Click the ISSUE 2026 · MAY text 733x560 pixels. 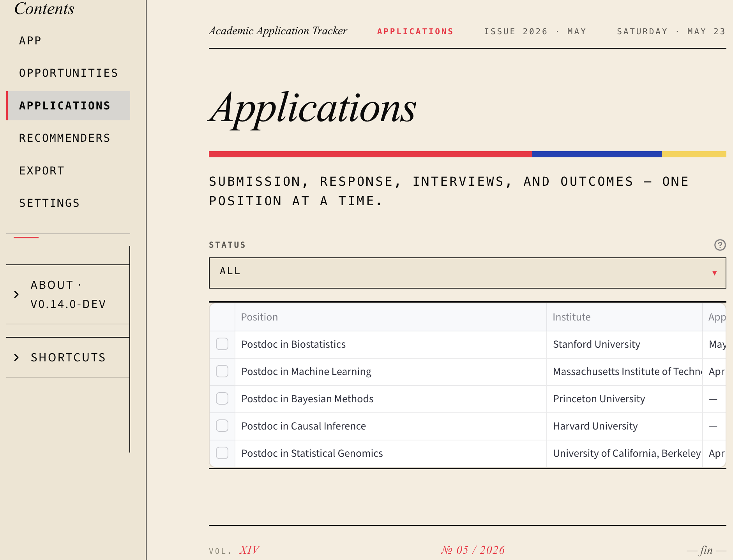535,32
